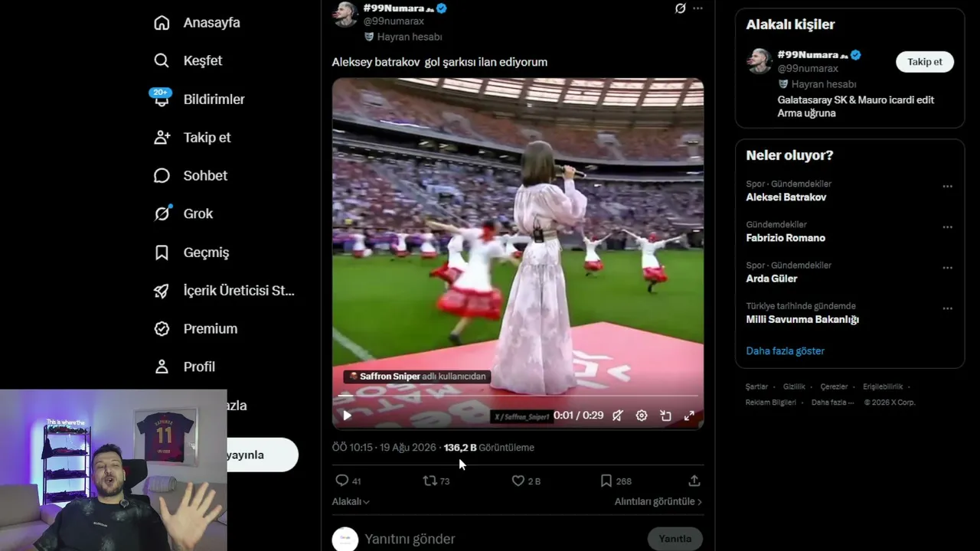
Task: Click the post author's avatar
Action: tap(345, 13)
